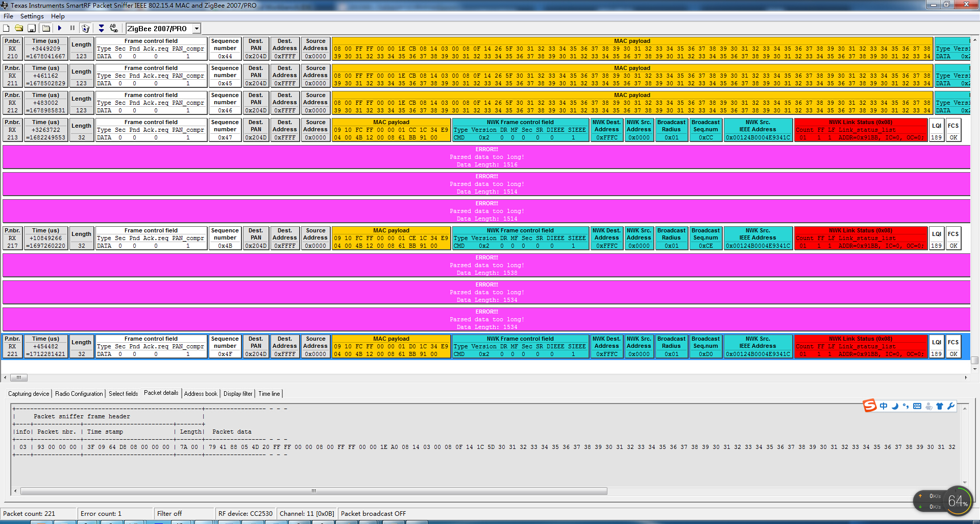Open the Settings menu
Screen dimensions: 980x524
pos(32,16)
